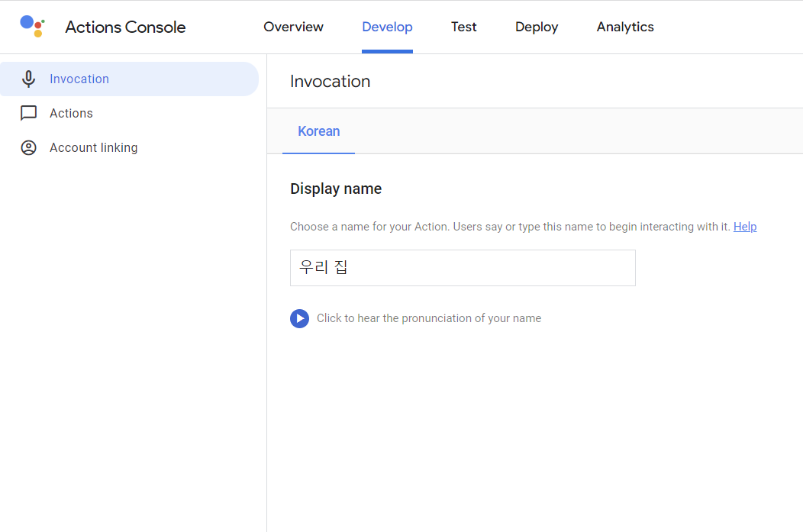View the Analytics tab
The width and height of the screenshot is (803, 532).
pyautogui.click(x=625, y=27)
